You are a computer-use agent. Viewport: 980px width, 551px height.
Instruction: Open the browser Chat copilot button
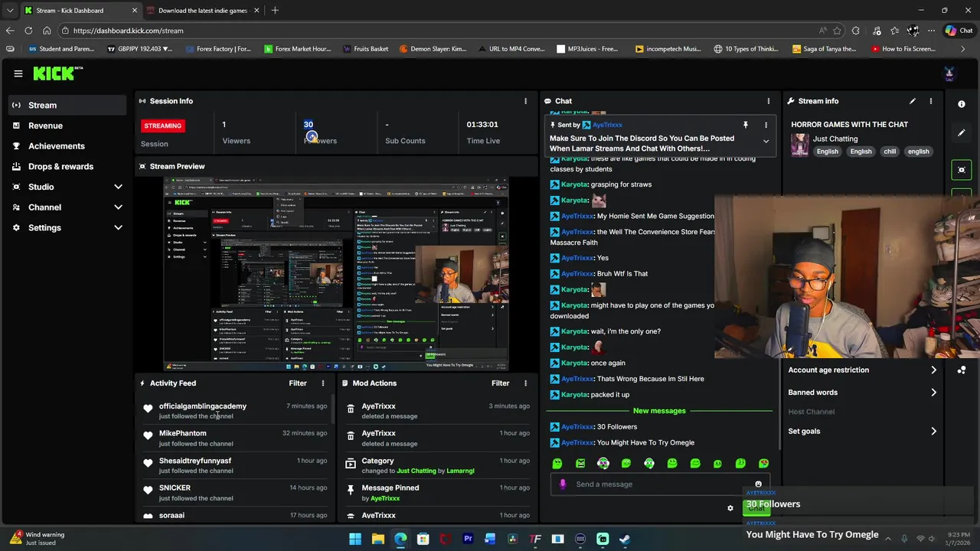[x=959, y=31]
